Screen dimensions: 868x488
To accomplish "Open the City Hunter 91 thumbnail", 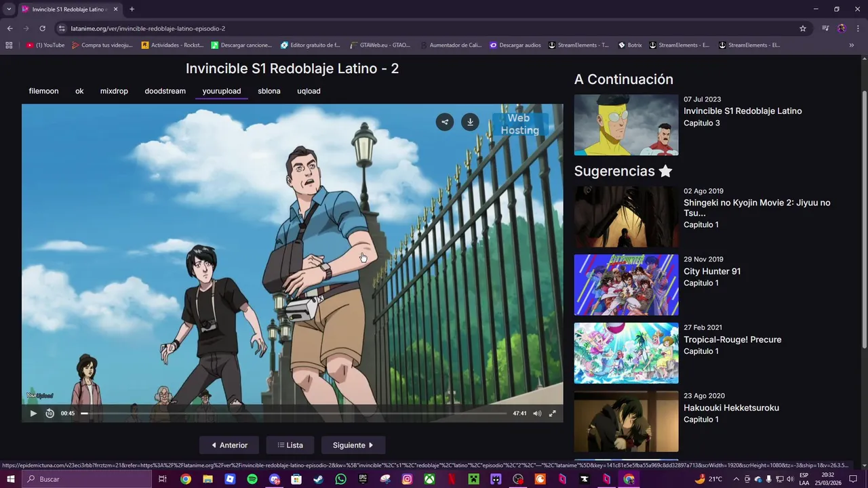I will 626,285.
